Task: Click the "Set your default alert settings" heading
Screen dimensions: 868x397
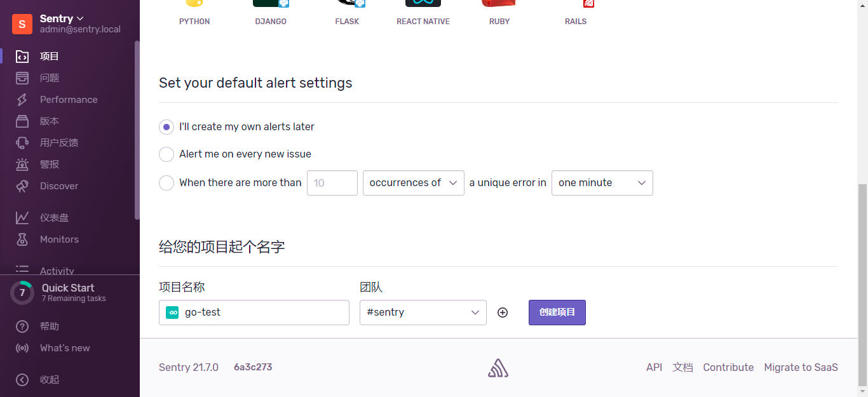Action: click(255, 83)
